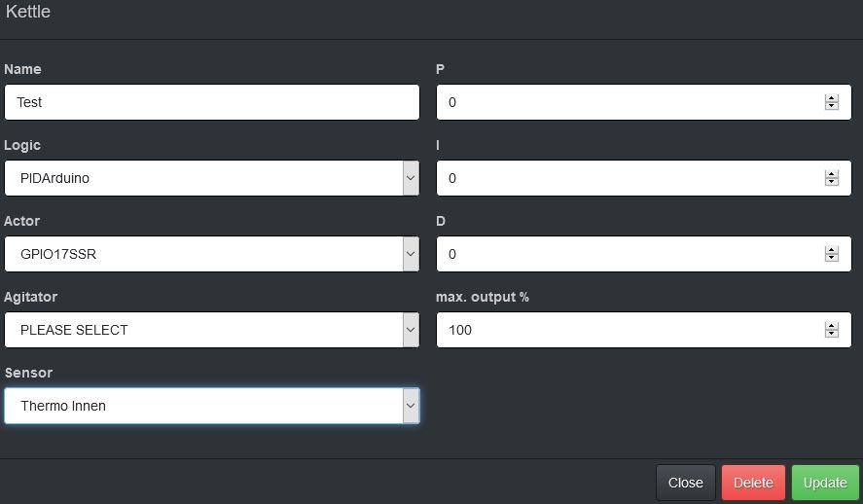
Task: Increase the P value with up arrow
Action: 831,98
